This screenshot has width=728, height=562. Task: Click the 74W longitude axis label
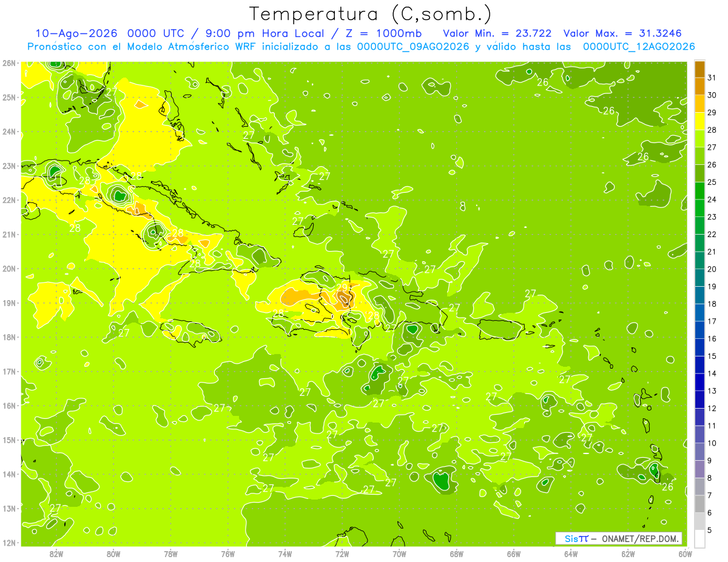[x=285, y=554]
